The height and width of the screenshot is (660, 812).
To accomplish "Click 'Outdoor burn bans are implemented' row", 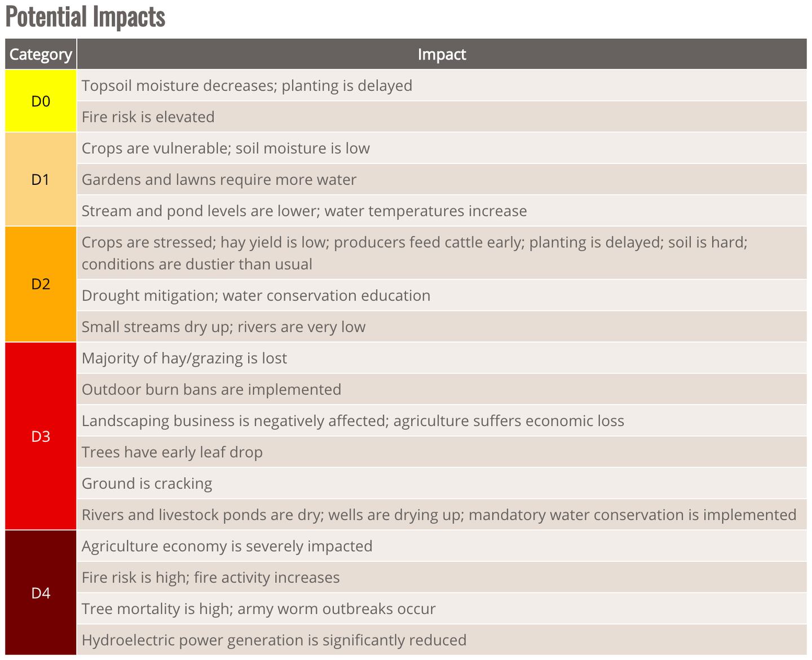I will (x=211, y=389).
